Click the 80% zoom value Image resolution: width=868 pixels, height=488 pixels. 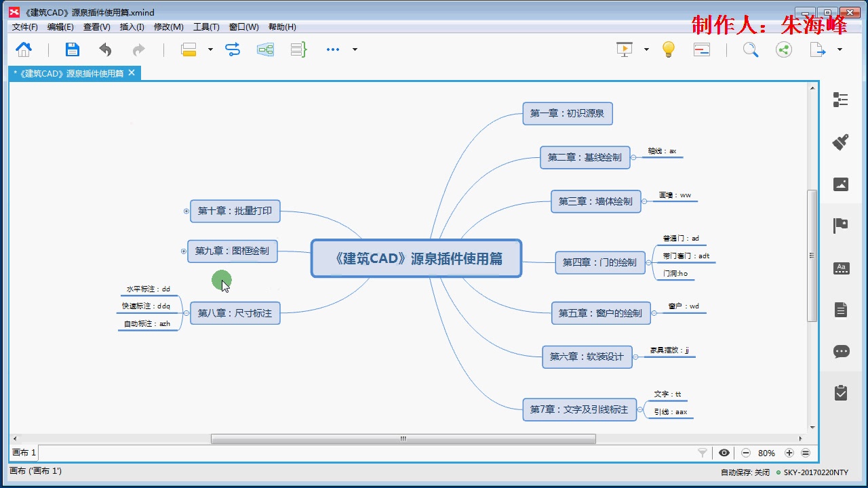[x=767, y=453]
